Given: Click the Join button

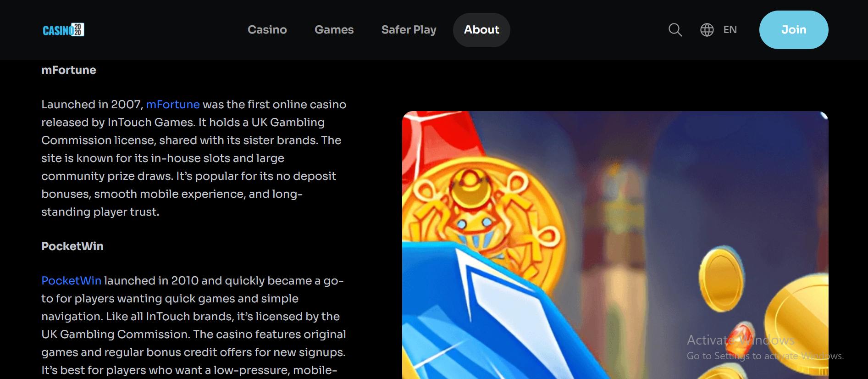Looking at the screenshot, I should 794,30.
